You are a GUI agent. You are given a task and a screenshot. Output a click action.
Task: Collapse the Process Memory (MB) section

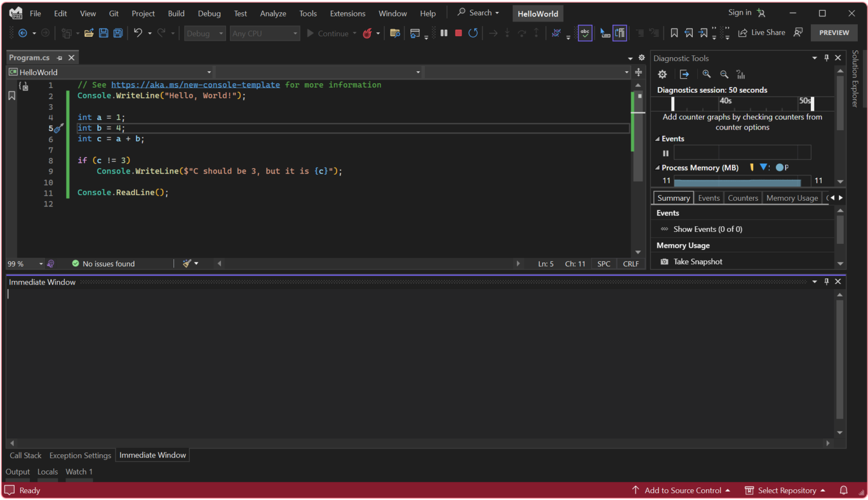pos(657,168)
